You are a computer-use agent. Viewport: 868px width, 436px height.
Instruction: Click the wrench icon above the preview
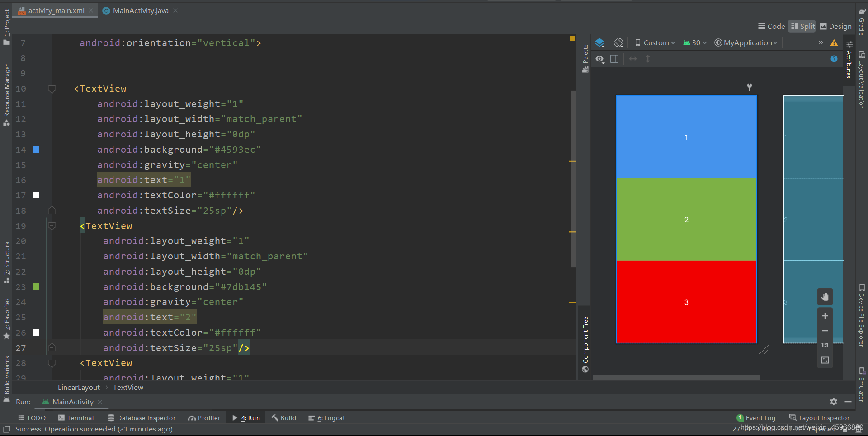pos(750,87)
